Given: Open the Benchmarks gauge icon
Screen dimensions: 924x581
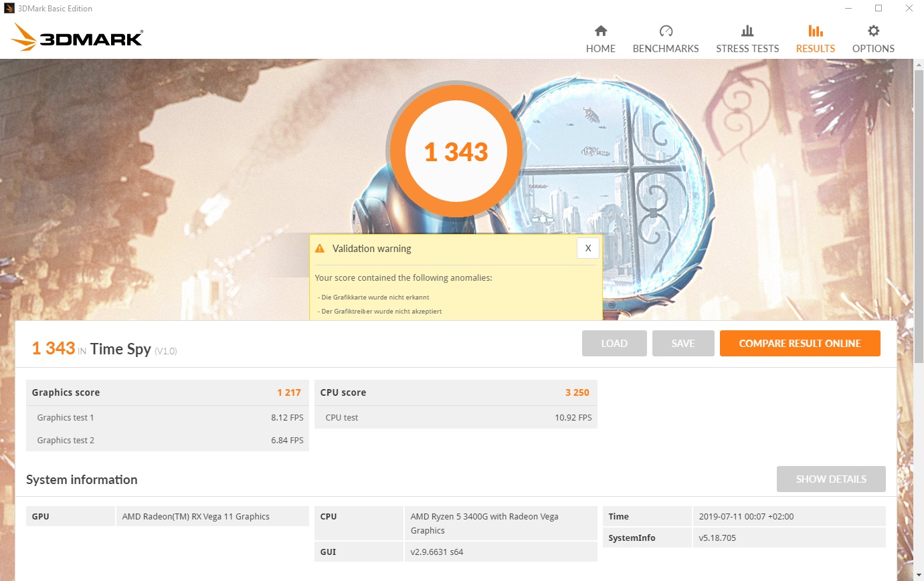Looking at the screenshot, I should coord(666,31).
